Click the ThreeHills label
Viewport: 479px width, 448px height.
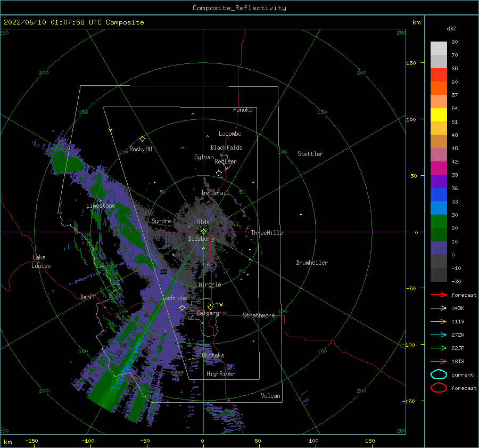pyautogui.click(x=267, y=233)
